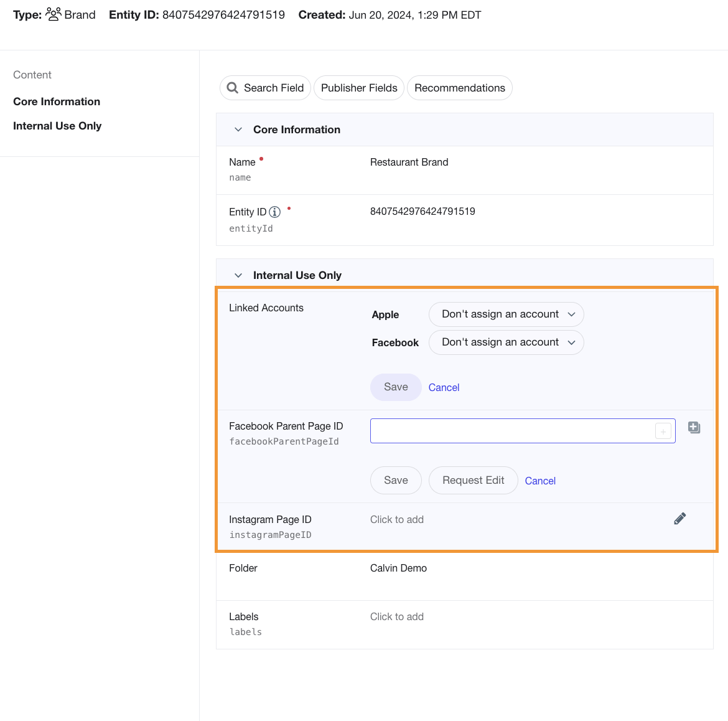Jump to Internal Use Only in sidebar

pos(57,126)
